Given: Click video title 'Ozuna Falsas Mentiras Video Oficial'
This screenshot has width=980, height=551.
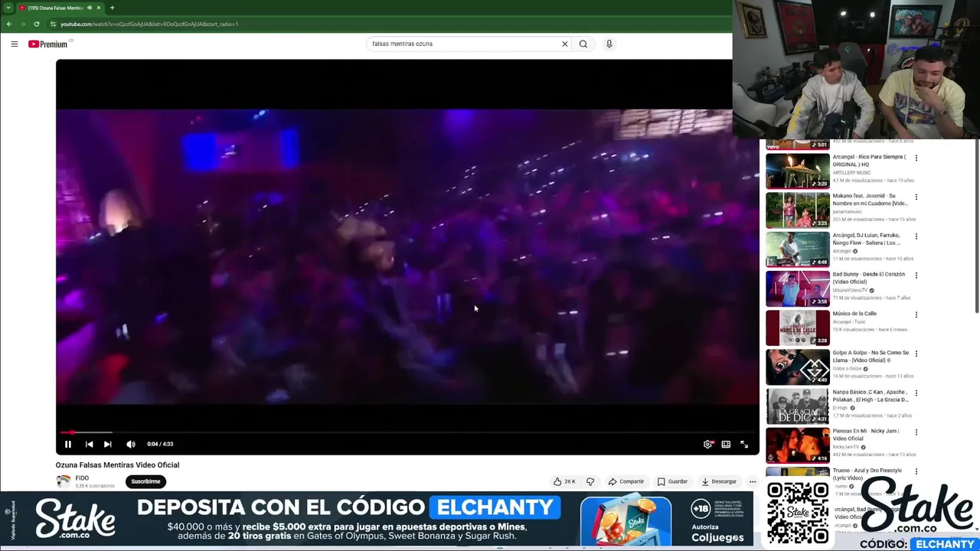Looking at the screenshot, I should coord(117,465).
